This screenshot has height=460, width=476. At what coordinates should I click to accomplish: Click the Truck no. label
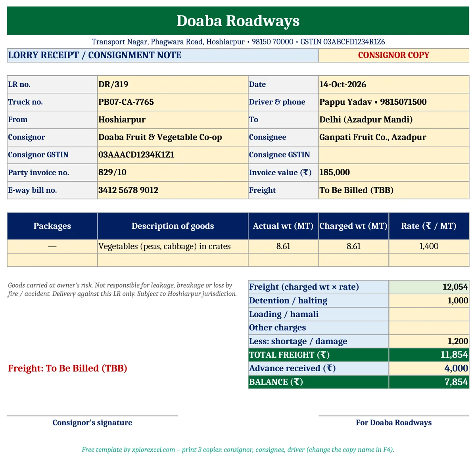[52, 102]
